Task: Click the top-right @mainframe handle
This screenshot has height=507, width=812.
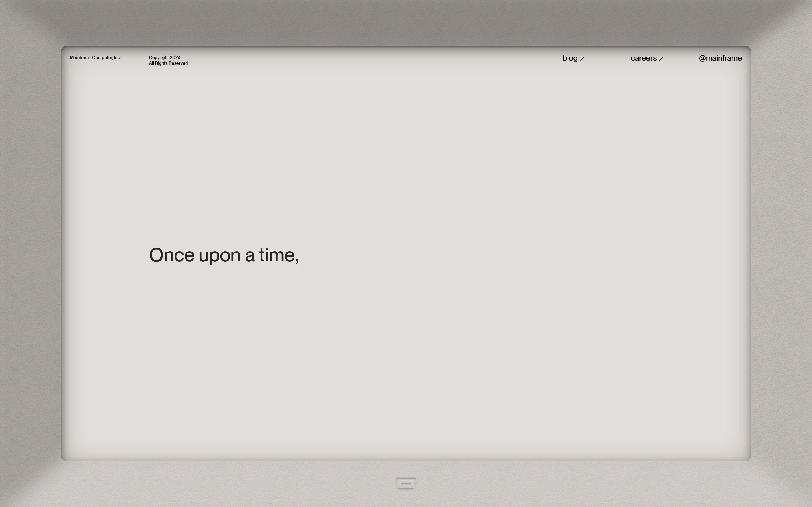Action: click(x=720, y=58)
